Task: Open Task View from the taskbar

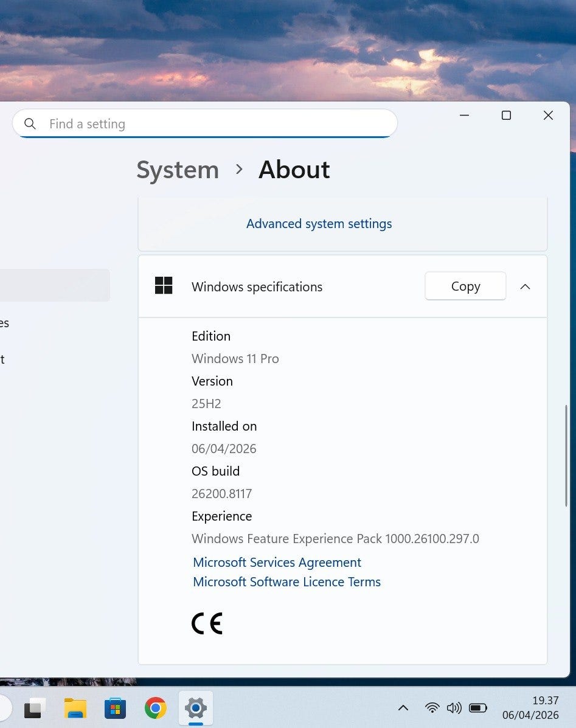Action: 35,708
